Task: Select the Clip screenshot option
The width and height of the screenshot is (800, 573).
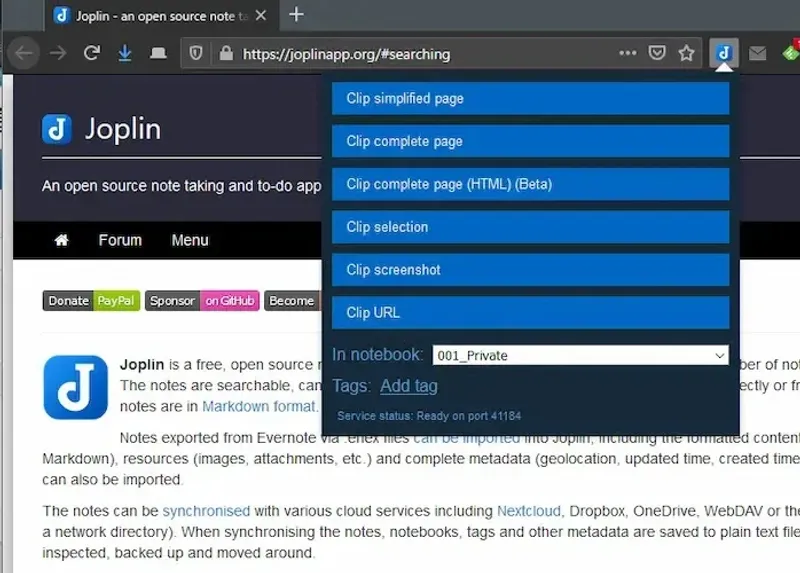Action: (530, 270)
